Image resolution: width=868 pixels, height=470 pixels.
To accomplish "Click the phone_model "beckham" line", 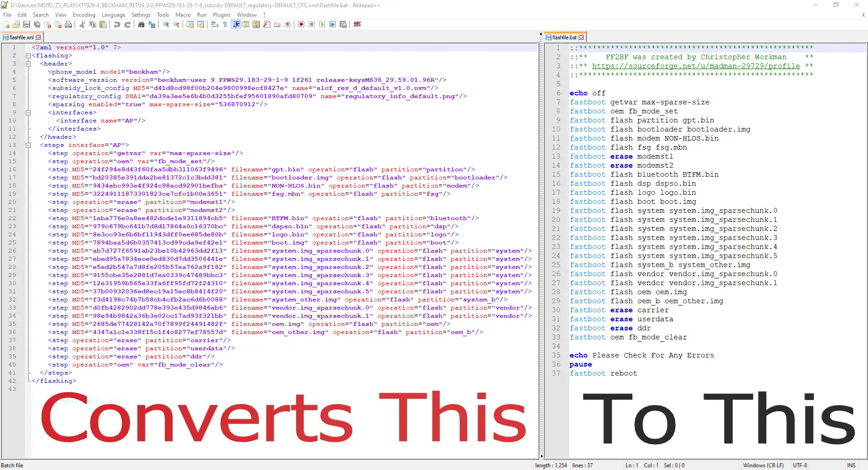I will coord(109,72).
